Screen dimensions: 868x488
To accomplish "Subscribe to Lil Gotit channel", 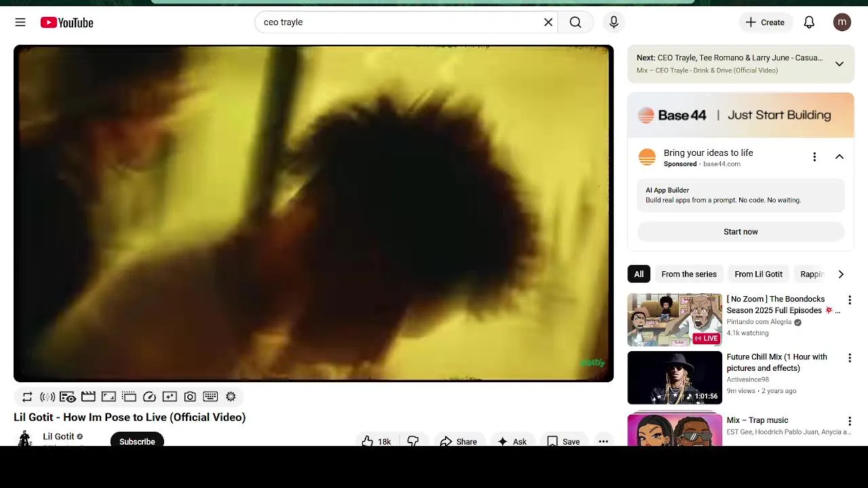I will (x=137, y=441).
